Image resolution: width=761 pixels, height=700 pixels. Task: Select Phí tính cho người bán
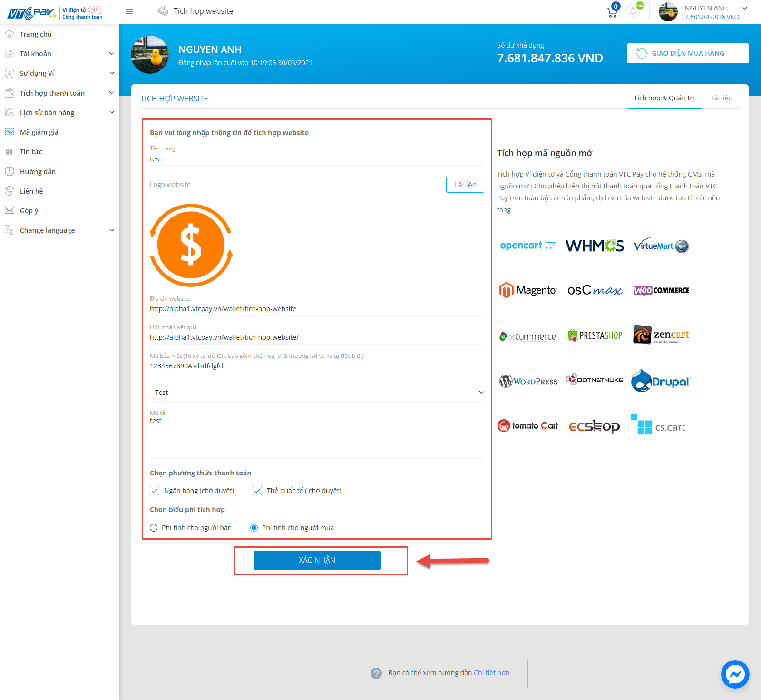(154, 528)
